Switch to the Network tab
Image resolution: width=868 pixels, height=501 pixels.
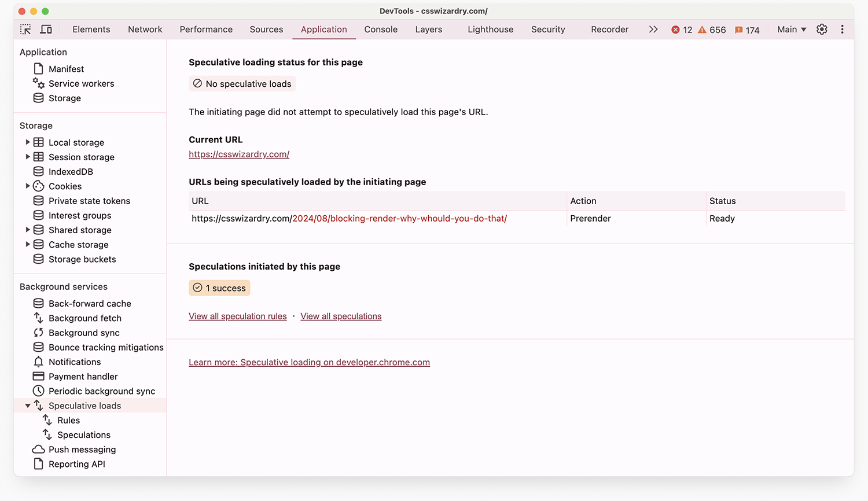(145, 30)
